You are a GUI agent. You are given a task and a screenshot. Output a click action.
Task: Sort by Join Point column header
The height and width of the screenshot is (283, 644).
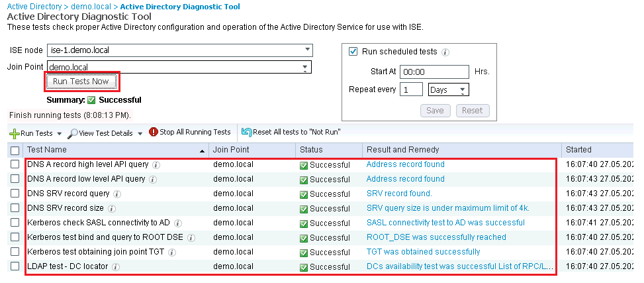coord(252,150)
